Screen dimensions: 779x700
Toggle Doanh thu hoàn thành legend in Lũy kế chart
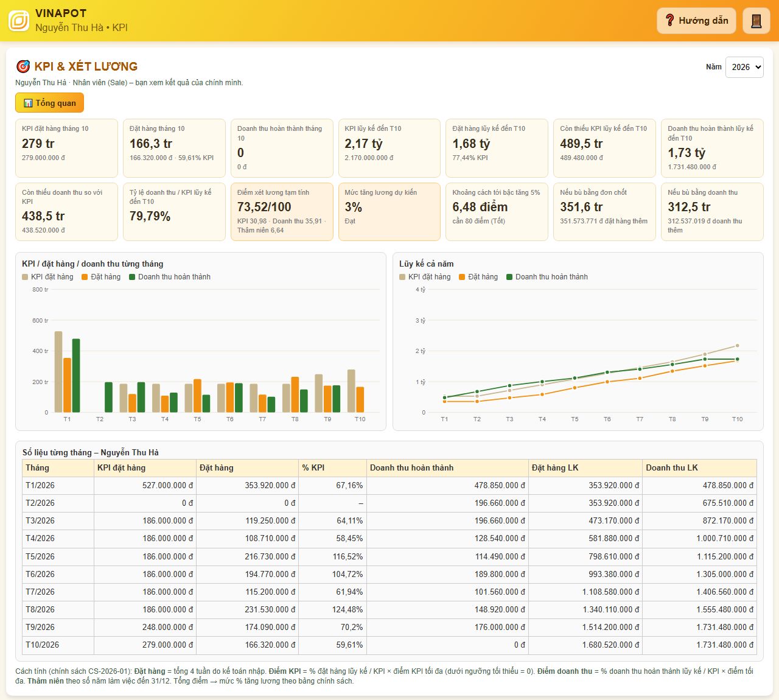(547, 277)
